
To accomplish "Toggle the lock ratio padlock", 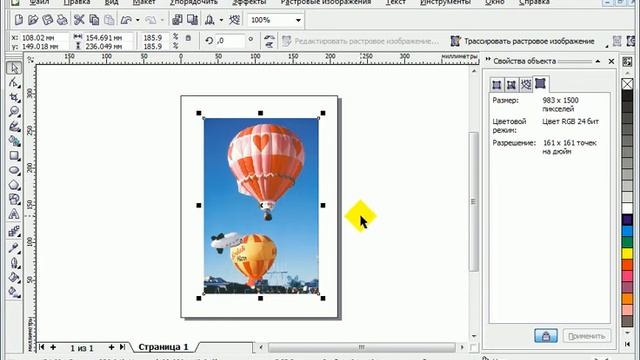I will [188, 38].
